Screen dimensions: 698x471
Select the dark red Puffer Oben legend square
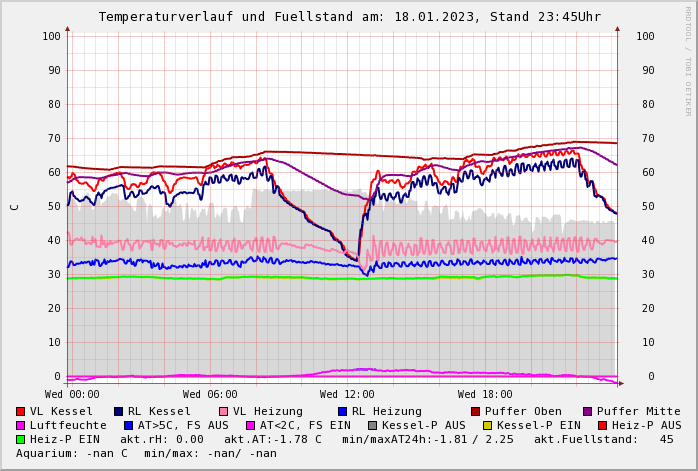[476, 412]
